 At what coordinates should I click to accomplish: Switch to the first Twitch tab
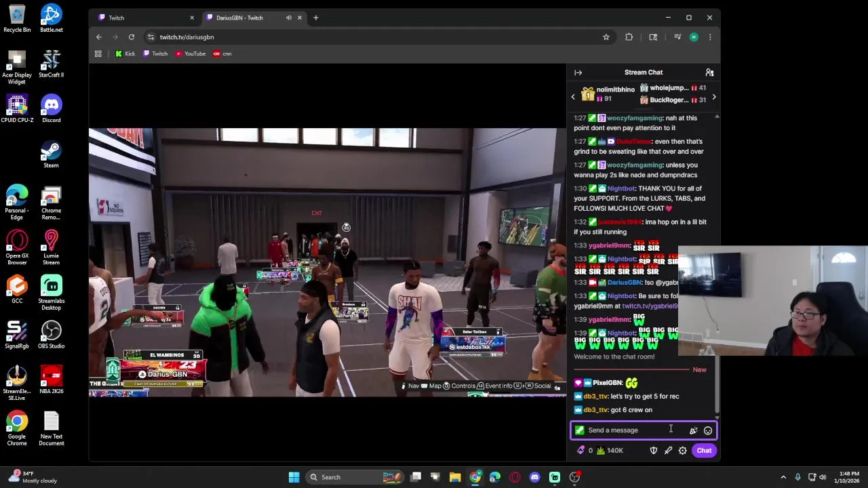click(144, 18)
